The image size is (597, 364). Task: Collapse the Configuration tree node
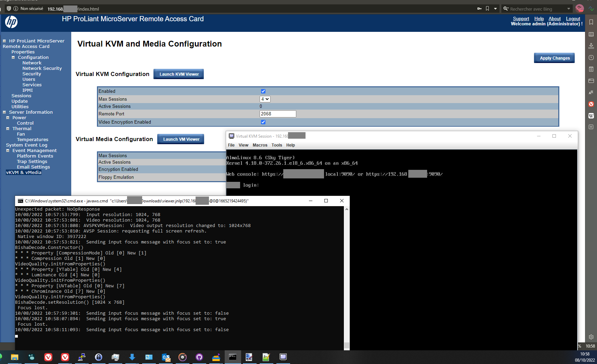(x=13, y=58)
